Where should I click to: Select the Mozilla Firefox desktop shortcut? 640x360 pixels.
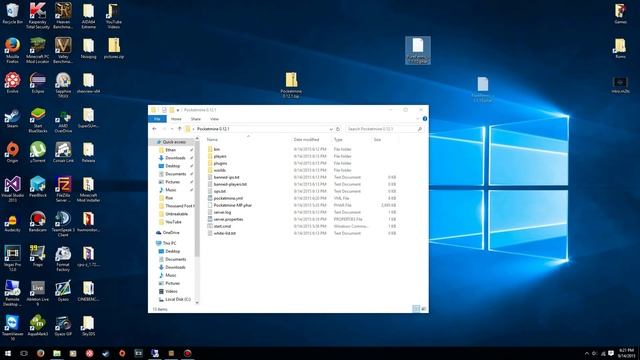coord(12,50)
